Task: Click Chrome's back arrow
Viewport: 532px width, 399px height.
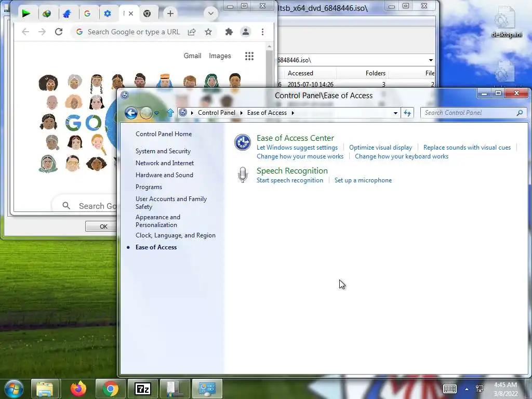Action: click(25, 32)
